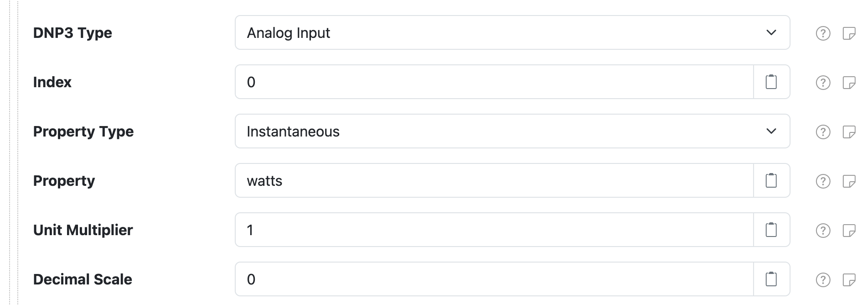Copy the Index field value

pyautogui.click(x=771, y=82)
